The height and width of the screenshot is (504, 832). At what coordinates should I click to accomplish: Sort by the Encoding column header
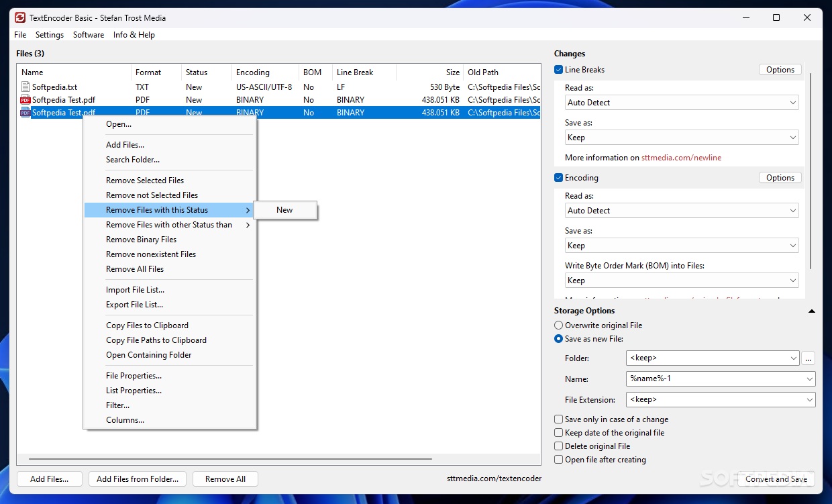point(266,72)
